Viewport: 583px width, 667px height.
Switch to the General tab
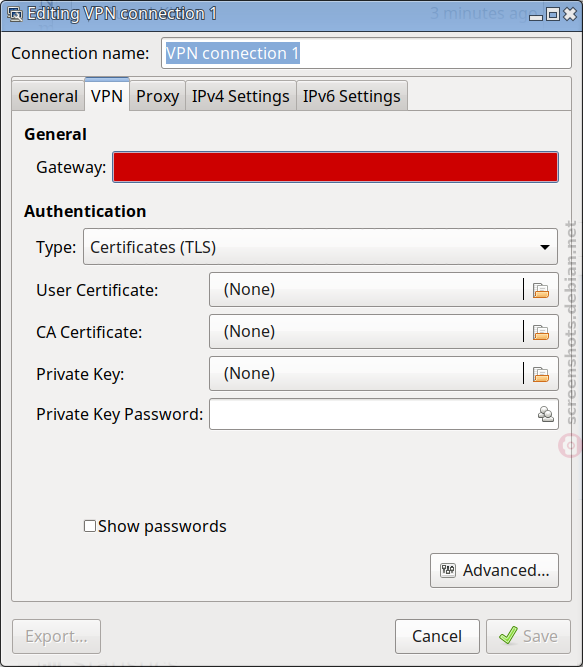coord(48,96)
